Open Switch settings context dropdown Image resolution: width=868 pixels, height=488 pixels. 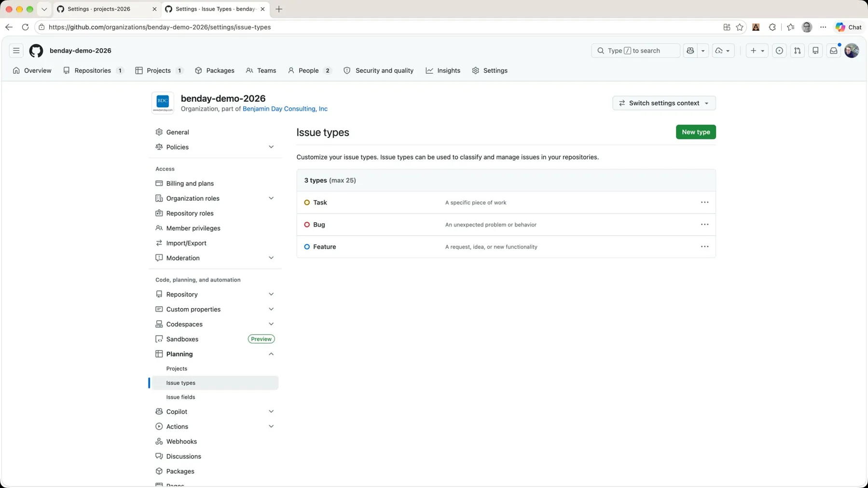click(x=664, y=103)
